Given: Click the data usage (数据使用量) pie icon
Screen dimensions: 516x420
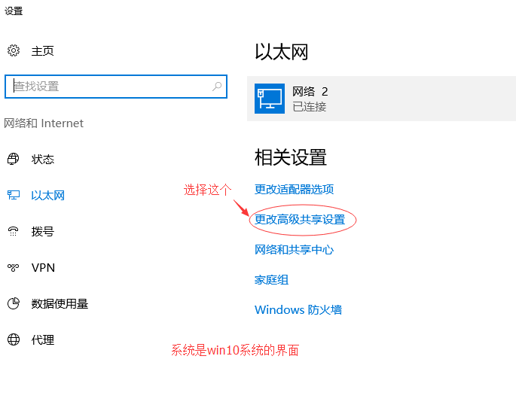Looking at the screenshot, I should tap(14, 303).
